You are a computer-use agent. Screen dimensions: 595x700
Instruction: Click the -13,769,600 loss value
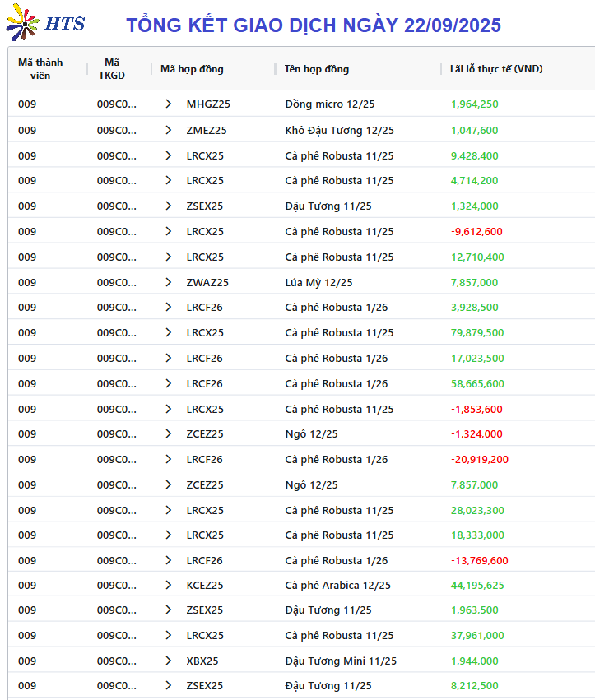[x=479, y=561]
